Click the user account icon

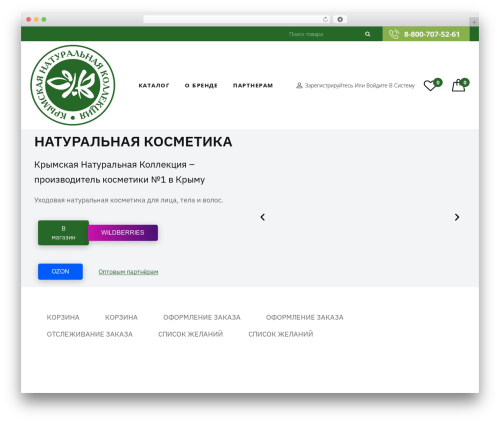[299, 86]
